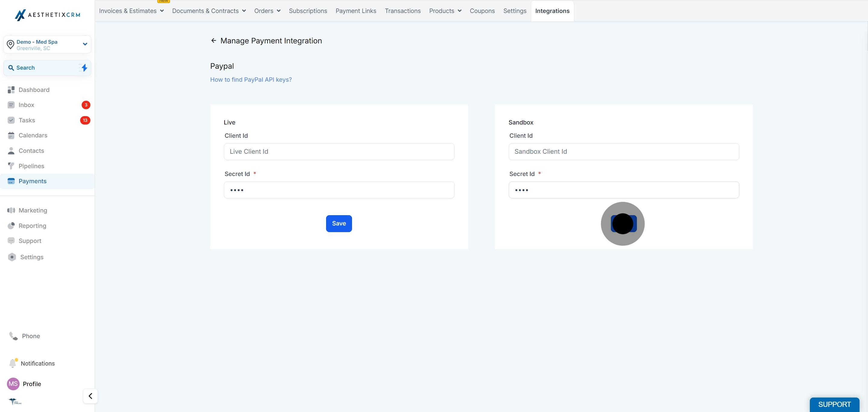Click the Tasks count badge 13
Image resolution: width=868 pixels, height=412 pixels.
(x=85, y=120)
